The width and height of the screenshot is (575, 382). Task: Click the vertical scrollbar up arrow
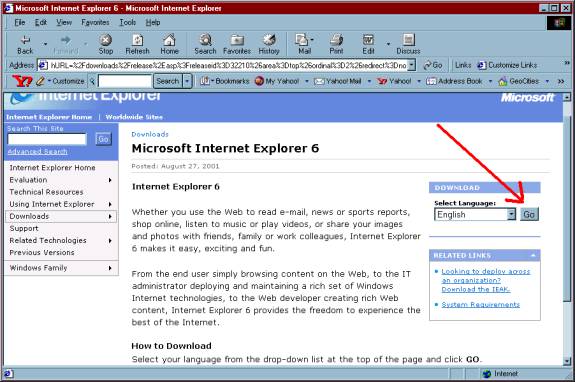click(567, 97)
